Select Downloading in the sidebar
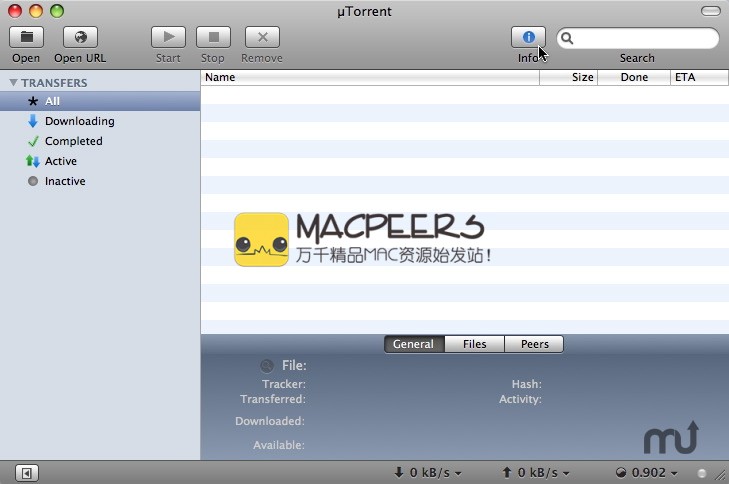Image resolution: width=729 pixels, height=484 pixels. (x=79, y=121)
